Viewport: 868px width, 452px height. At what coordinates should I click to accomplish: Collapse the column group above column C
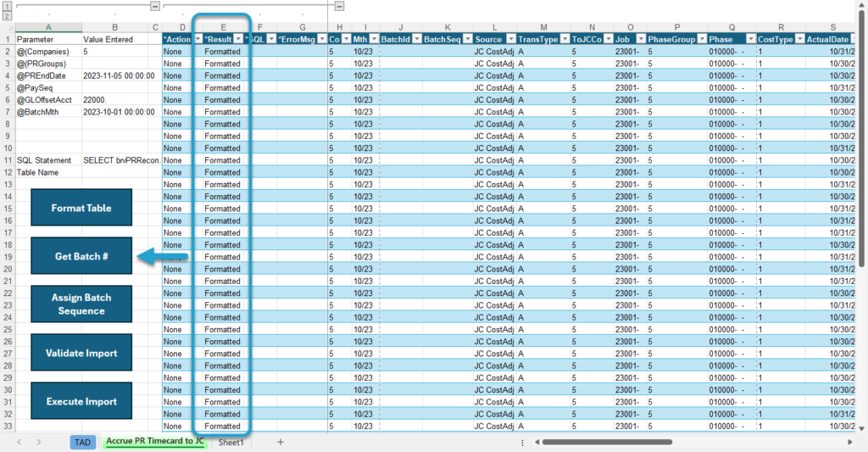click(155, 6)
